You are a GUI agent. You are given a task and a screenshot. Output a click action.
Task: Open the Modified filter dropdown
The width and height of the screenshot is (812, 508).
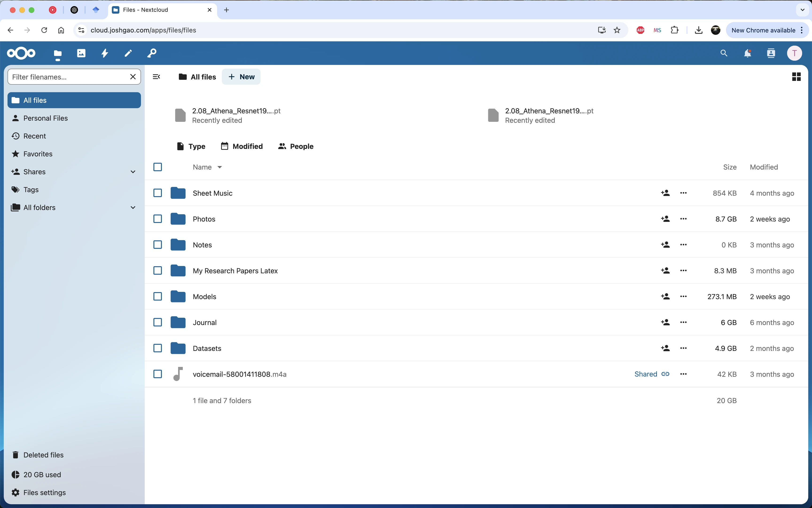242,147
